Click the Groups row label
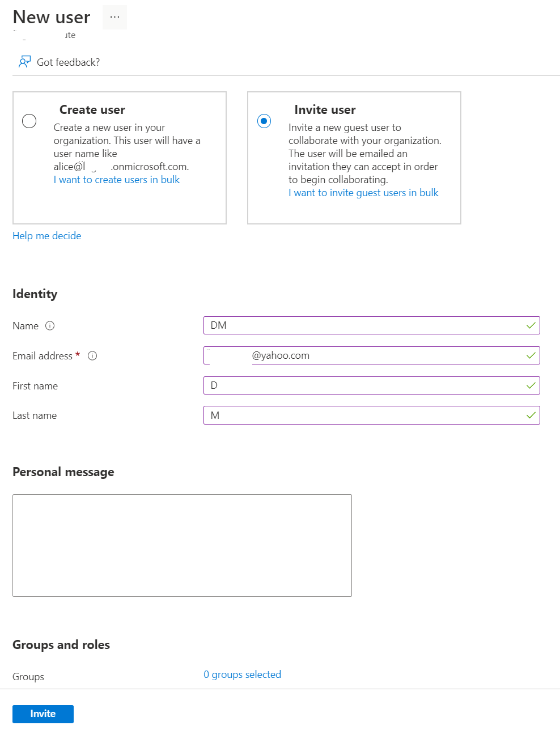560x738 pixels. [28, 677]
